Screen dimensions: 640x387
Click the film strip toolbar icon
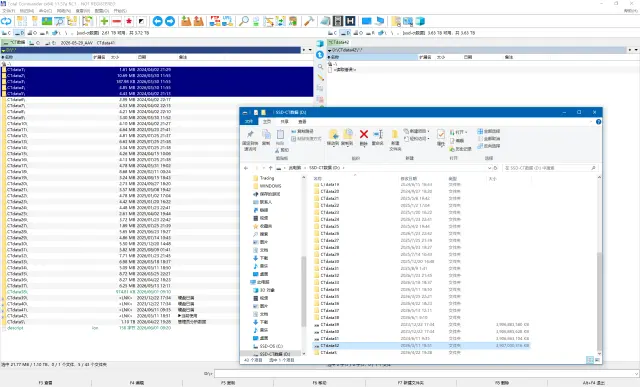point(338,21)
